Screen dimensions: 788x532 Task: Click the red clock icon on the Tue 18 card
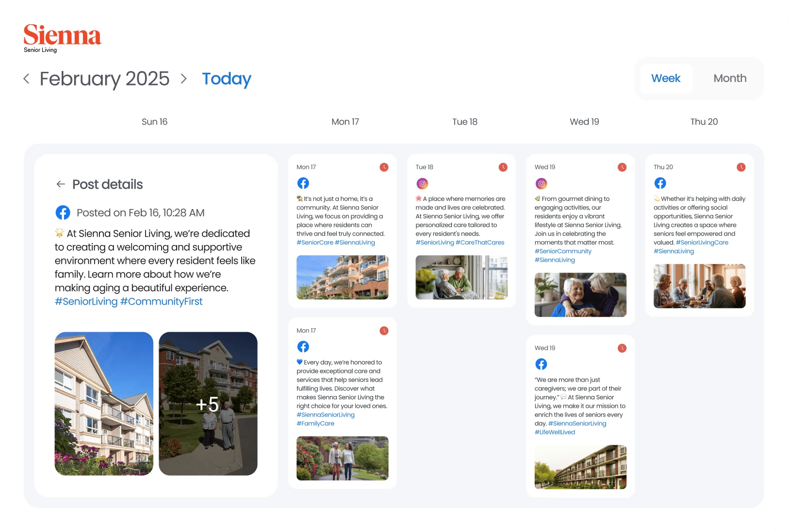point(503,167)
